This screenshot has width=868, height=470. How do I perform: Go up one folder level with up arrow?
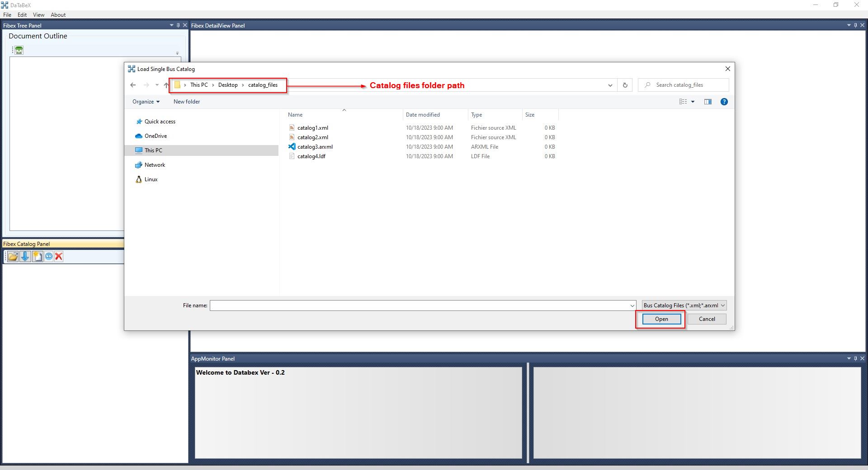pos(166,85)
